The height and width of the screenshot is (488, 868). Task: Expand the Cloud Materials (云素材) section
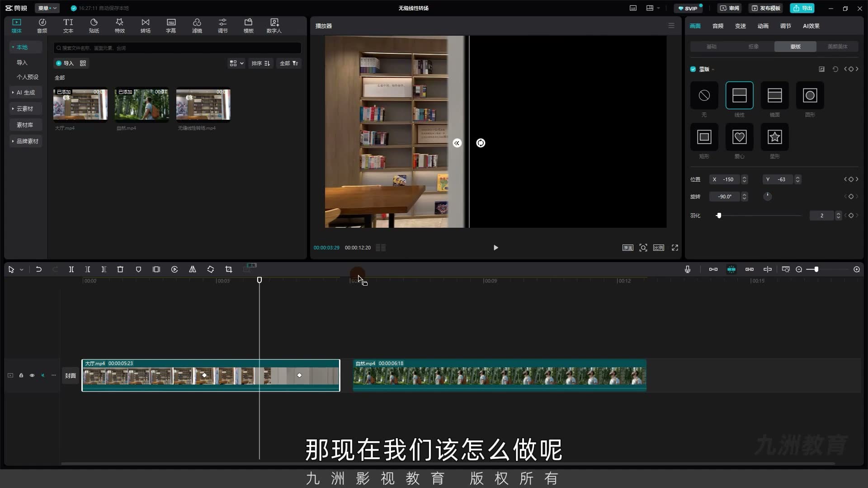[x=25, y=109]
